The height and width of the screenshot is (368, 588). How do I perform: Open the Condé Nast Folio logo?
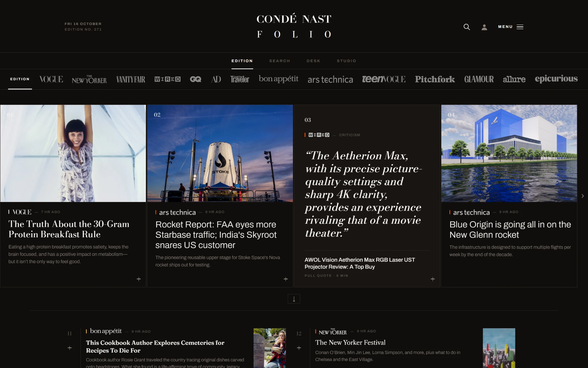(x=294, y=26)
